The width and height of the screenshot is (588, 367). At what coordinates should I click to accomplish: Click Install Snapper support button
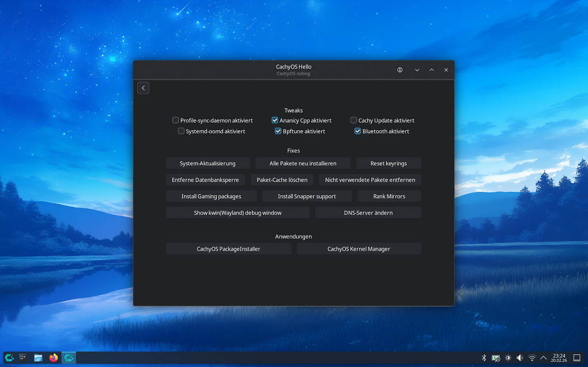tap(307, 196)
